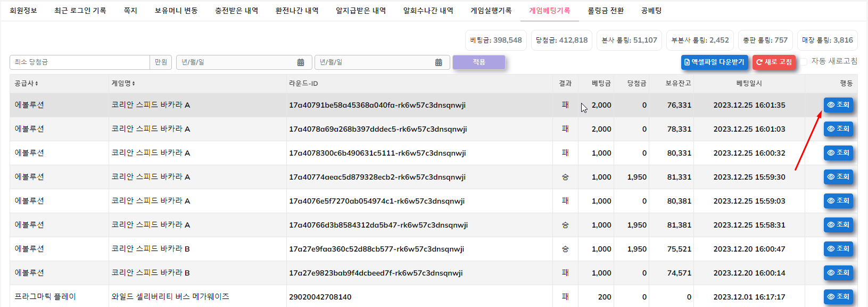Enable 자동 새로고침 checkbox
Screen dimensions: 868x307
point(804,62)
